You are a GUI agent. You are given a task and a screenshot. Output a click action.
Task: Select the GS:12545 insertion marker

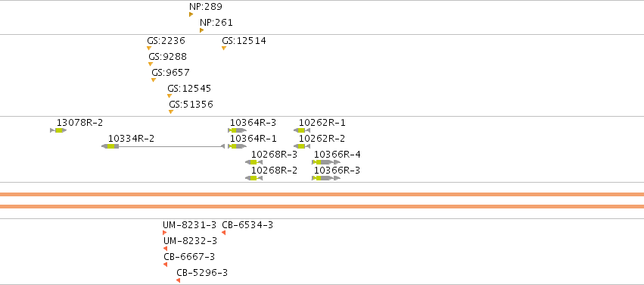[x=170, y=96]
